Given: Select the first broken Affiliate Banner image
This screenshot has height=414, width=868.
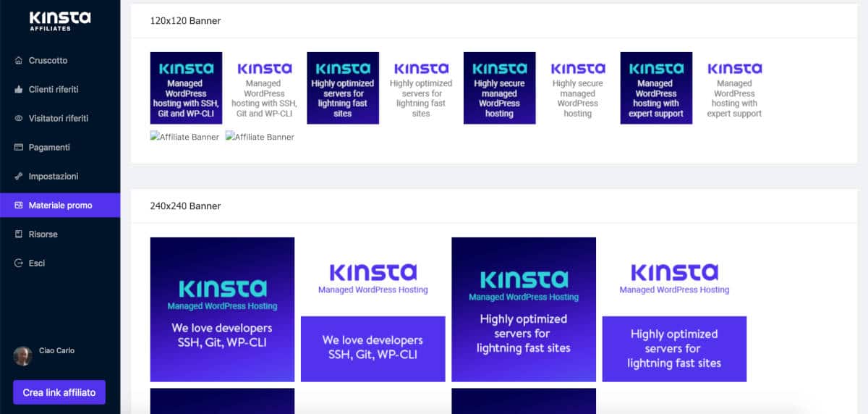Looking at the screenshot, I should [x=184, y=137].
